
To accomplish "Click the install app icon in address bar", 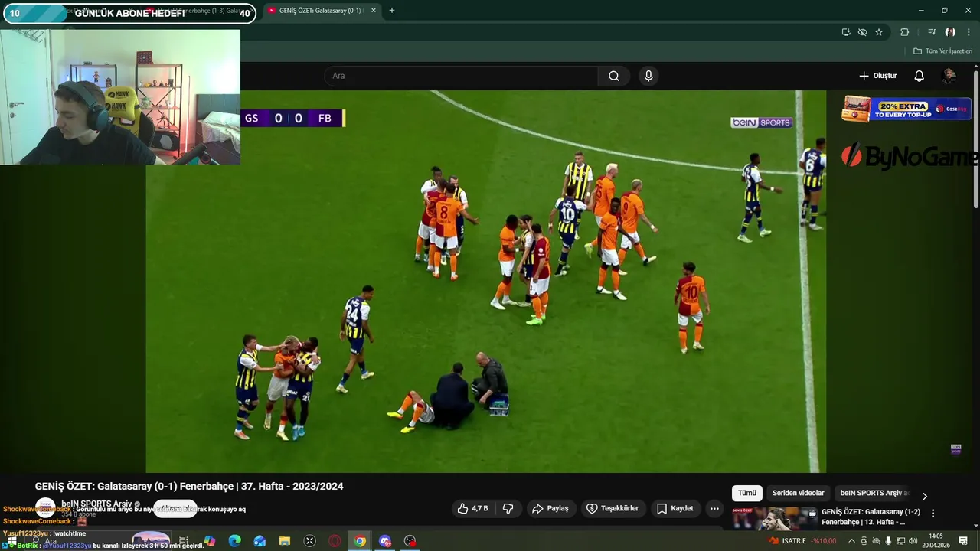I will coord(846,32).
